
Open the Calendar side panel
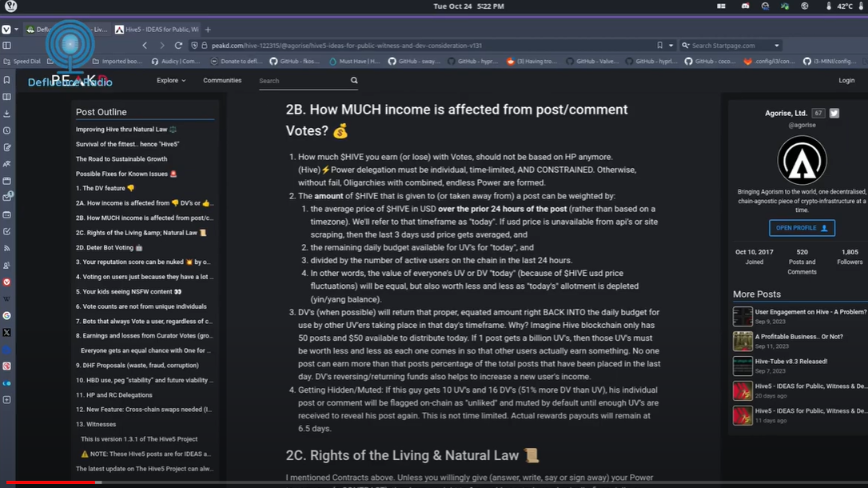[6, 215]
